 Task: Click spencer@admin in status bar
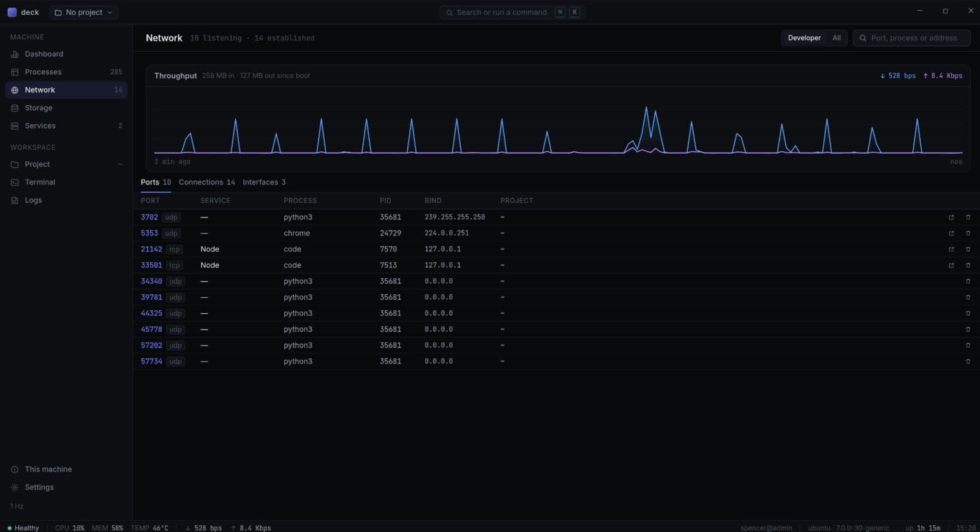coord(766,528)
